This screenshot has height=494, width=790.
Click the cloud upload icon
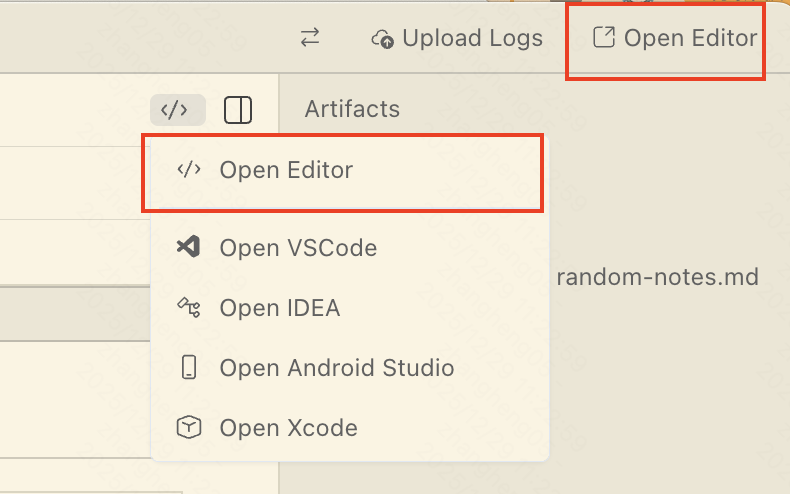pos(382,39)
